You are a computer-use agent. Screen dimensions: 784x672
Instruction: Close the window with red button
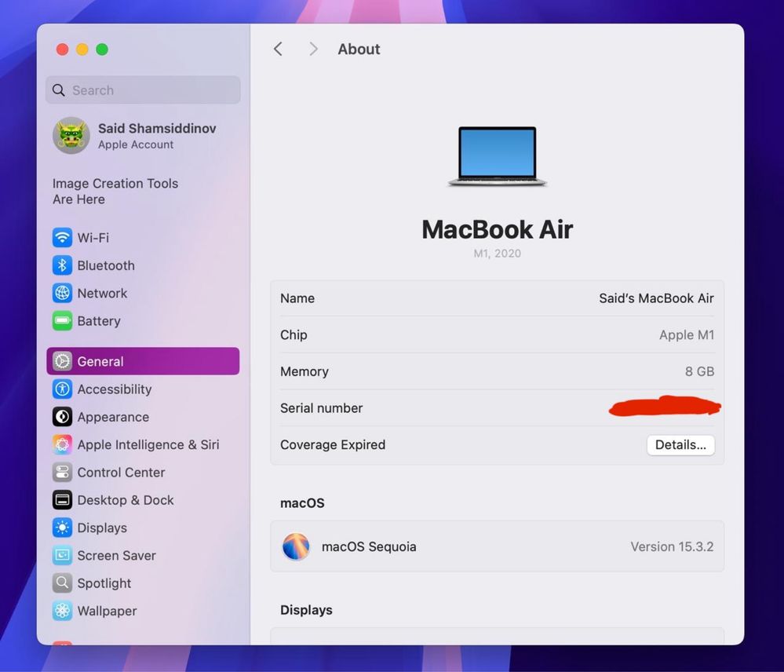click(62, 49)
